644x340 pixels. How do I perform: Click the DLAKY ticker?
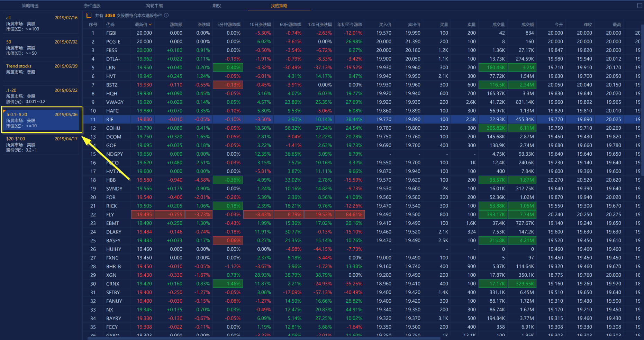click(x=114, y=232)
